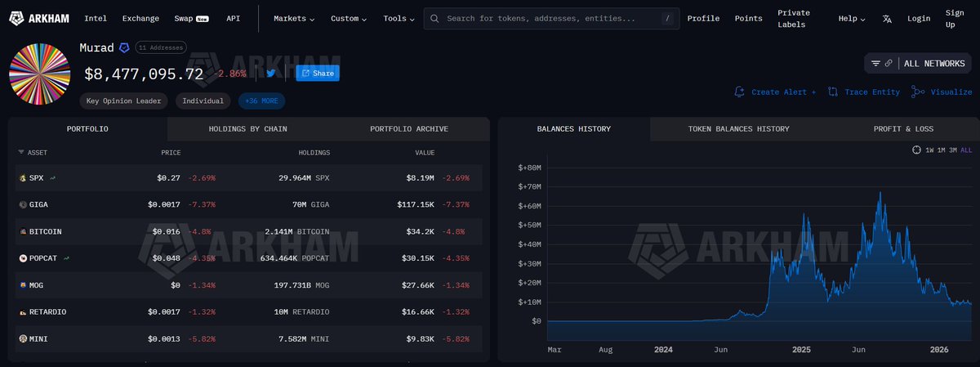Open the 11 Addresses badge
Image resolution: width=980 pixels, height=367 pixels.
161,48
